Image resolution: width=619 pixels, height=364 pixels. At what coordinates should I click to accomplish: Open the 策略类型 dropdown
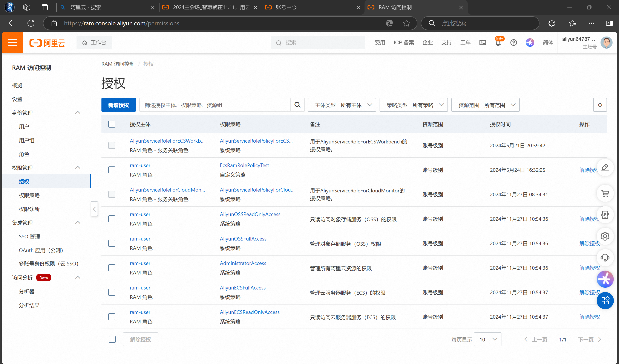413,105
